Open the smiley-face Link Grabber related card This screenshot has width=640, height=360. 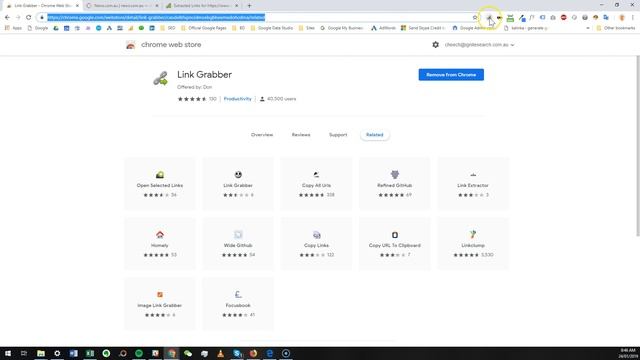[238, 183]
